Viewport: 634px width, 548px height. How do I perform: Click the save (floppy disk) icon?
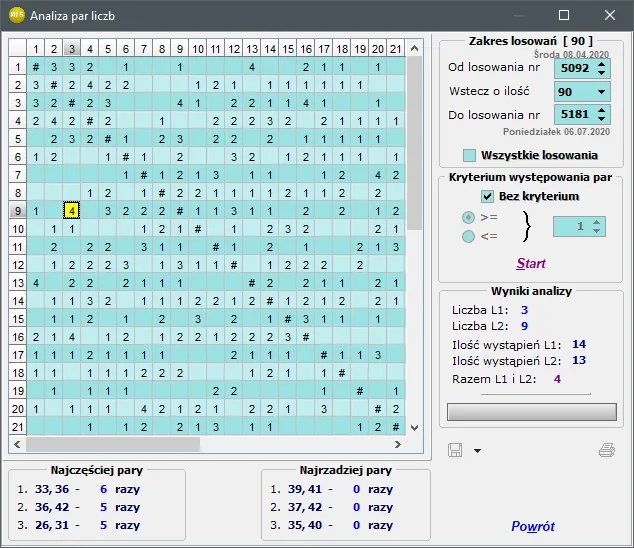456,450
